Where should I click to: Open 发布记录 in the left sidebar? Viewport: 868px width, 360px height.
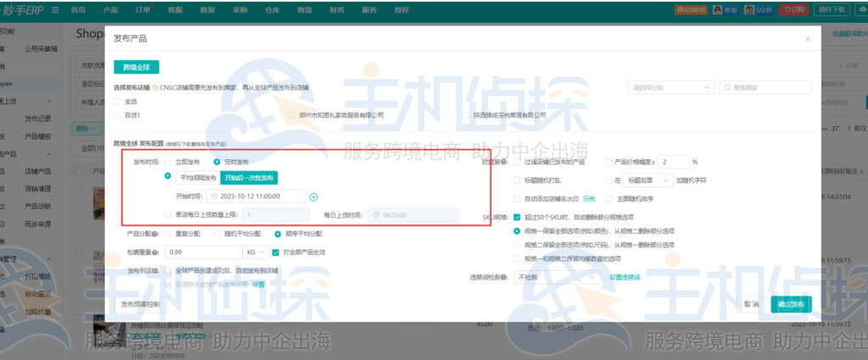click(37, 119)
